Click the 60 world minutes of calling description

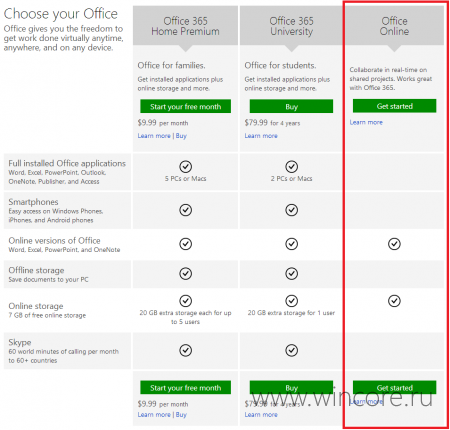(x=63, y=356)
